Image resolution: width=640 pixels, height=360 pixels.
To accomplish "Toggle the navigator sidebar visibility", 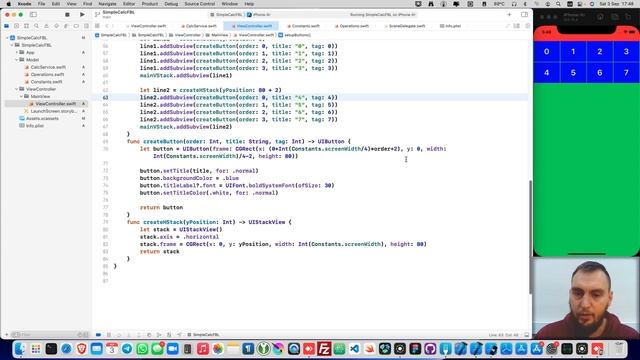I will [x=33, y=15].
